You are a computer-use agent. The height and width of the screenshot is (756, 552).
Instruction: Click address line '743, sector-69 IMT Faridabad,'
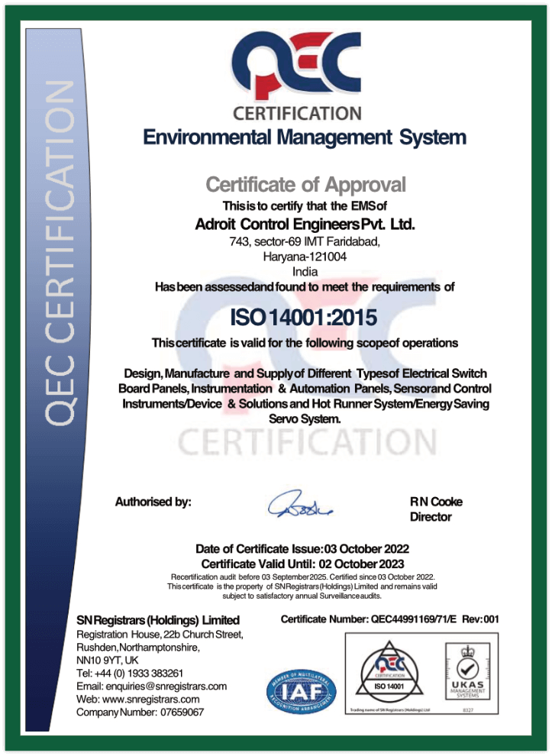[x=305, y=241]
